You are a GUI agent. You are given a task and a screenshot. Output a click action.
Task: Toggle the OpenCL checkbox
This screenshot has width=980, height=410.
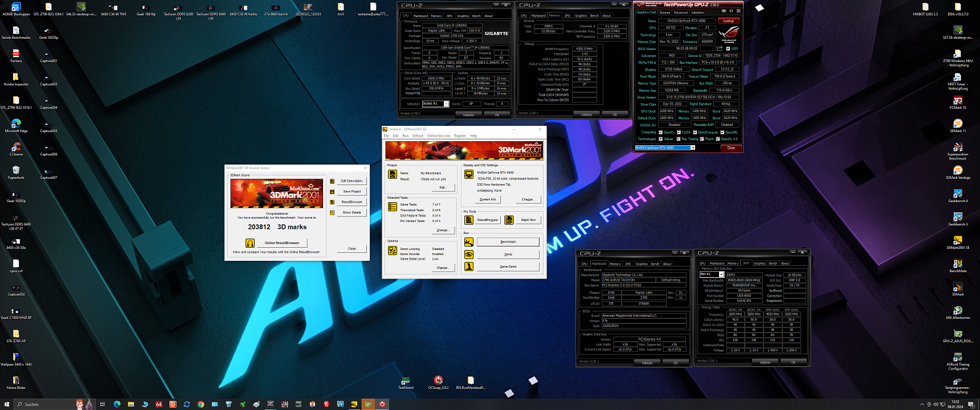point(660,132)
